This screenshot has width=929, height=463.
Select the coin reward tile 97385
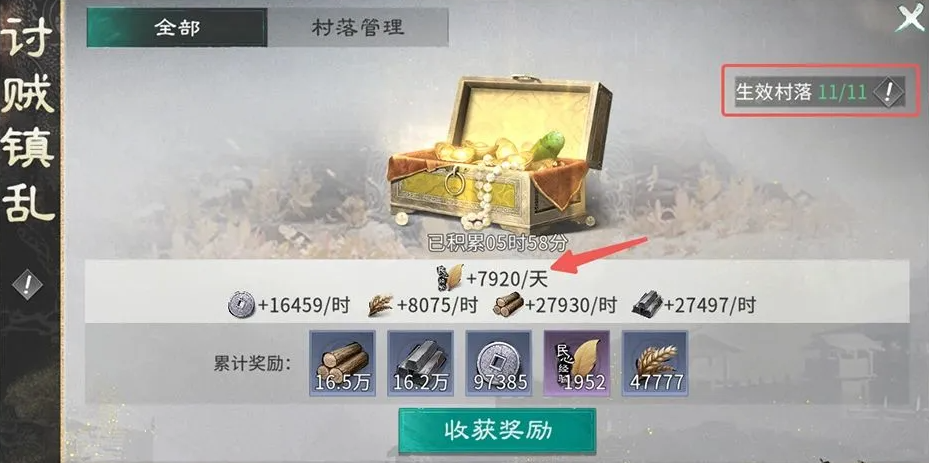(499, 363)
